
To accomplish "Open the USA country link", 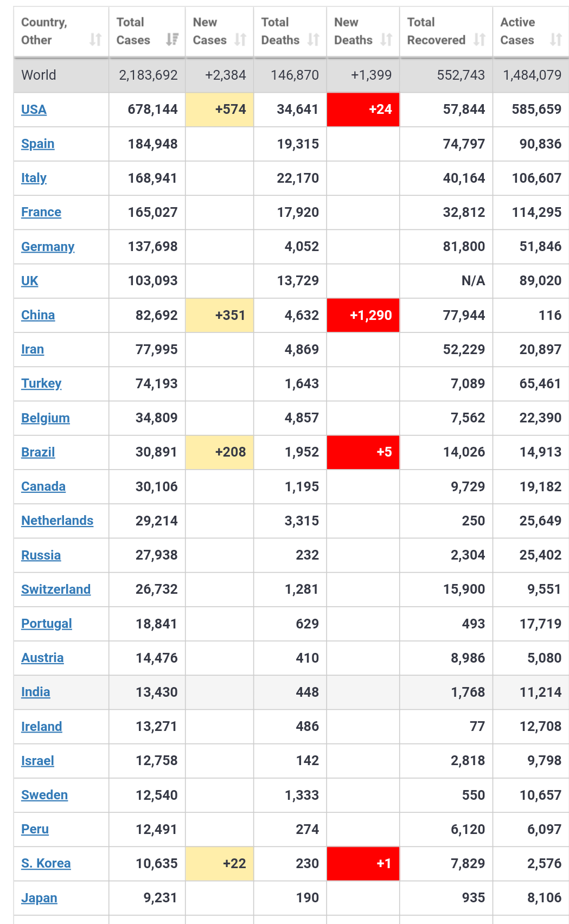I will [34, 110].
